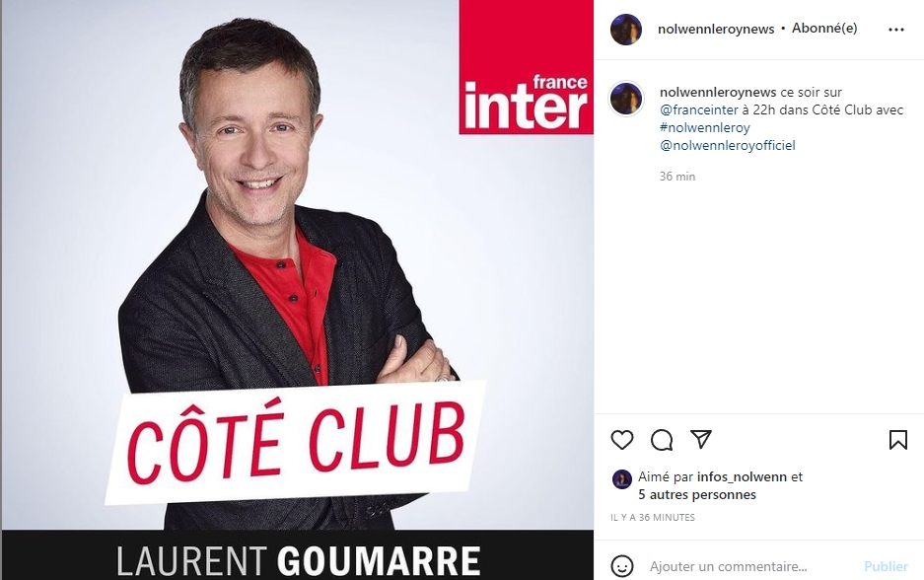Toggle the Abonné(e) following status
This screenshot has width=924, height=580.
[824, 29]
